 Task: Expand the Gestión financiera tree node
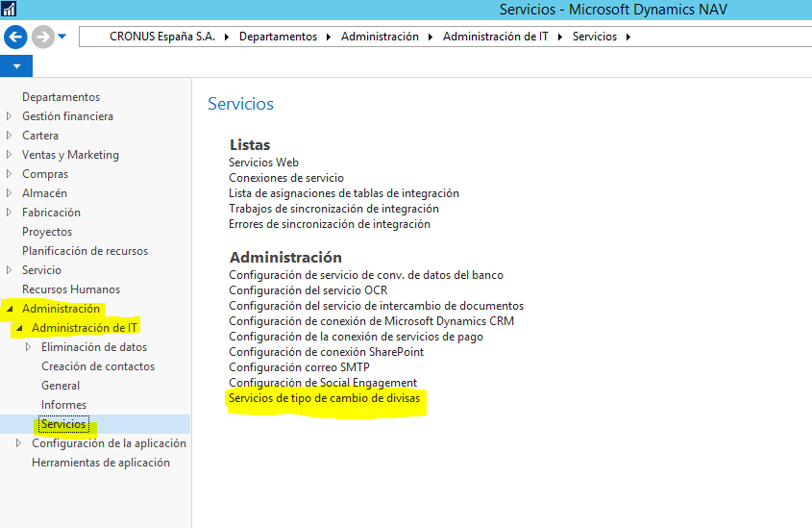(x=9, y=116)
